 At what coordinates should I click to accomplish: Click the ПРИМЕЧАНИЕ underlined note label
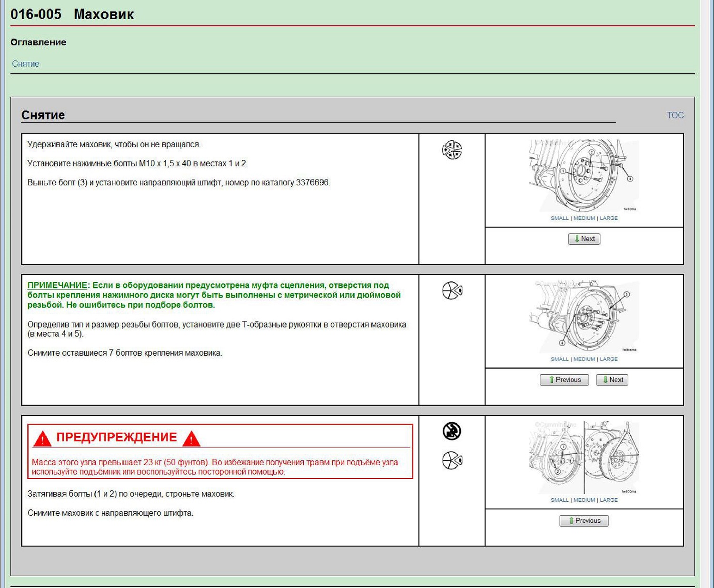57,286
